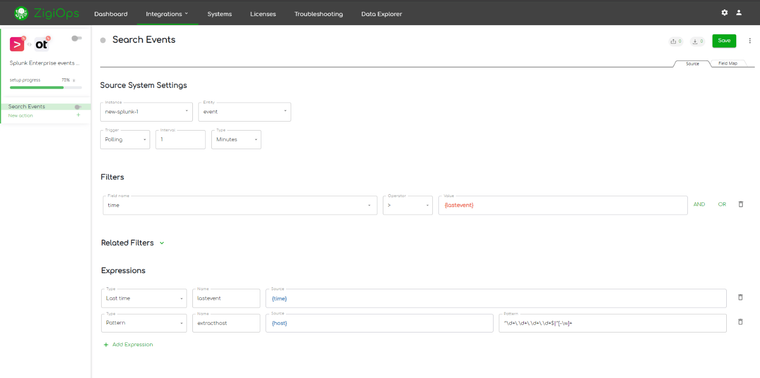
Task: Switch to the Field Map tab
Action: 728,63
